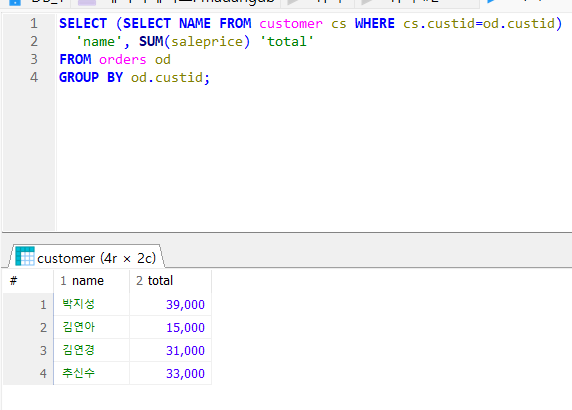Click row number 3 in result grid

pyautogui.click(x=28, y=350)
